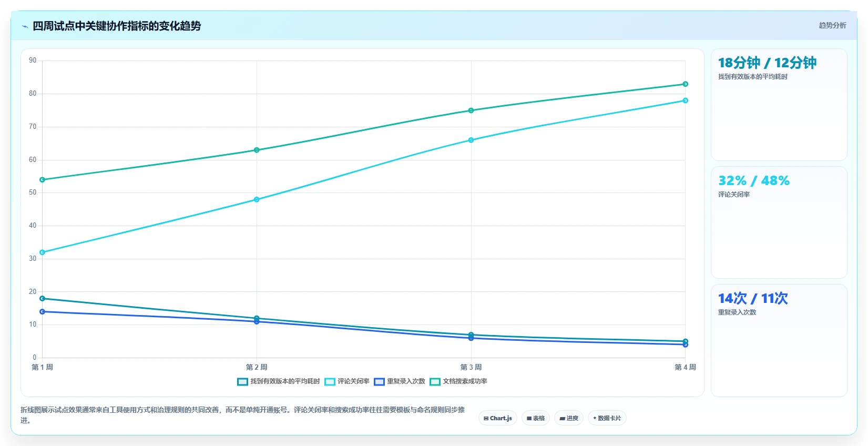Click the x-axis label 第 4 周
The height and width of the screenshot is (446, 868).
[685, 367]
